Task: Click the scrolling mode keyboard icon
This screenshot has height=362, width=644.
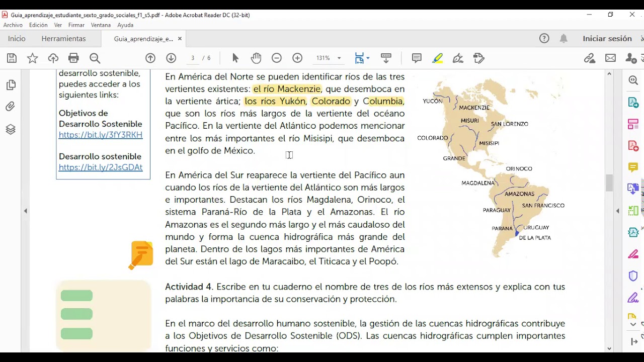Action: 386,58
